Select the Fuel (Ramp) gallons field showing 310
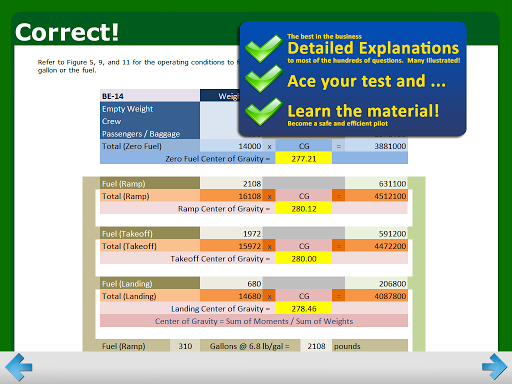The width and height of the screenshot is (512, 384). 185,346
